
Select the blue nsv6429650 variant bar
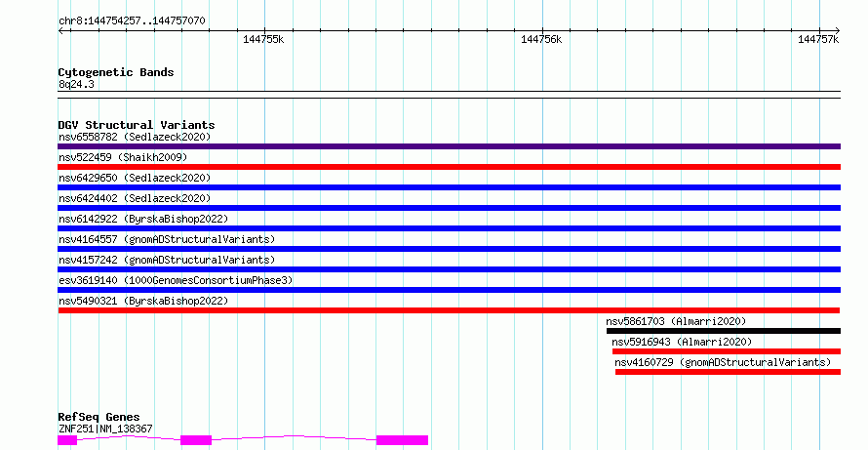click(449, 187)
